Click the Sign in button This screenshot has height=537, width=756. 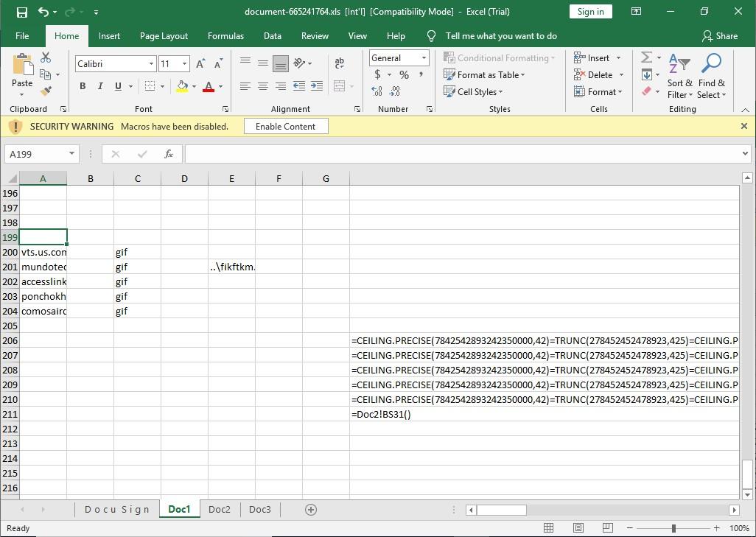590,12
